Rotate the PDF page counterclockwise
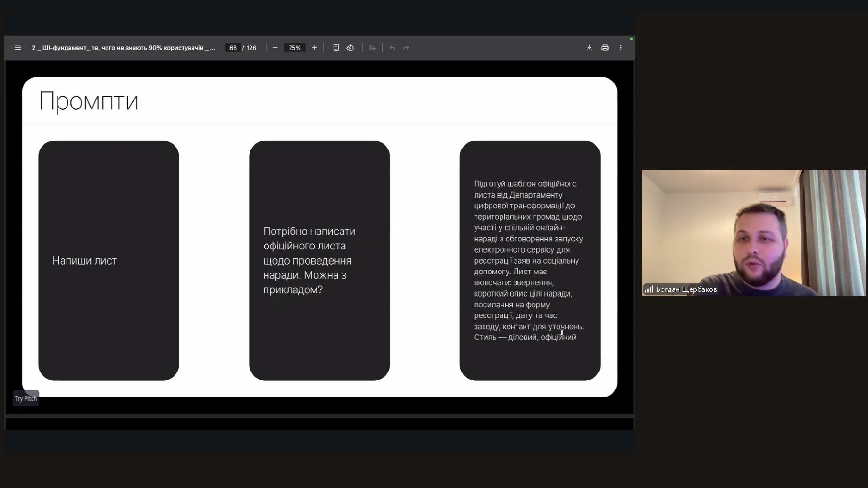Screen dimensions: 868x488 [350, 48]
